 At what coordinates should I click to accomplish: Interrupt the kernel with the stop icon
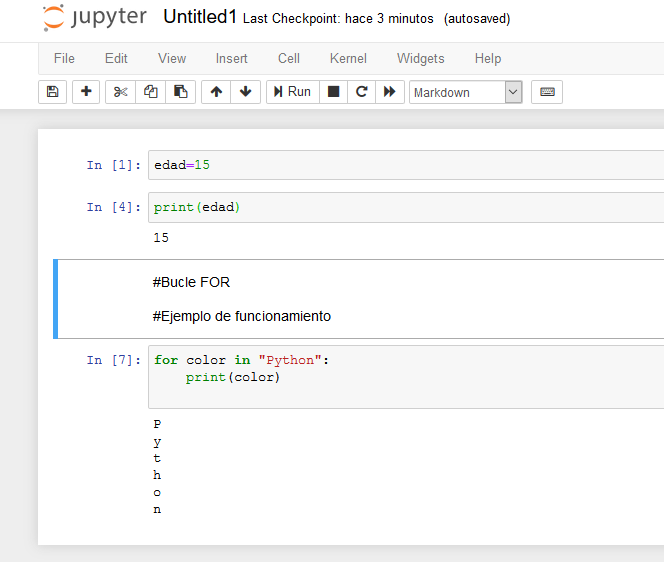[x=334, y=92]
